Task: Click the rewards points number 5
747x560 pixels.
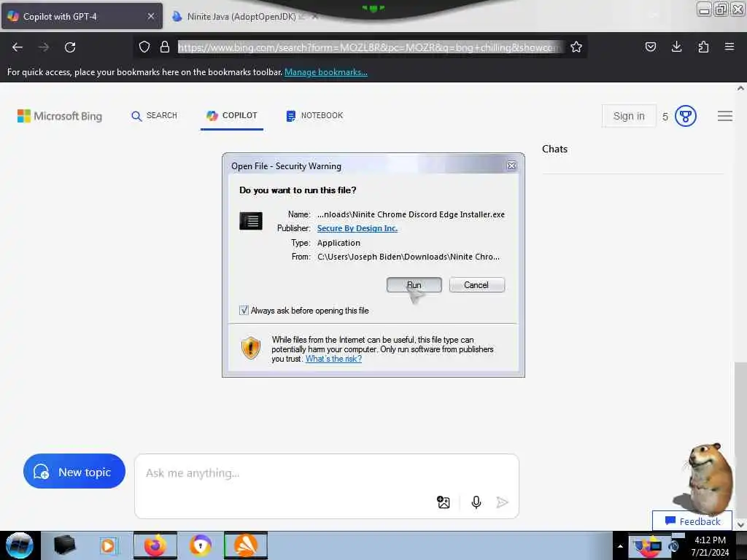Action: pos(665,117)
